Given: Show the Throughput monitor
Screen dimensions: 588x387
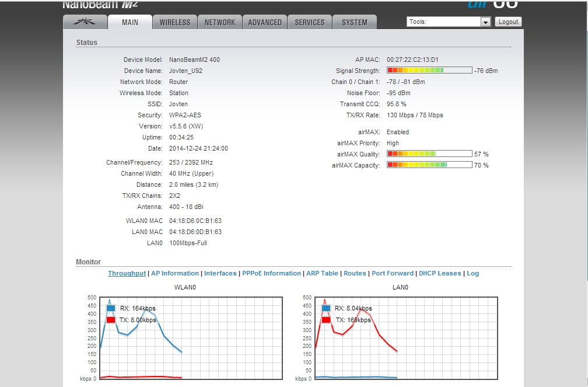Looking at the screenshot, I should 127,273.
